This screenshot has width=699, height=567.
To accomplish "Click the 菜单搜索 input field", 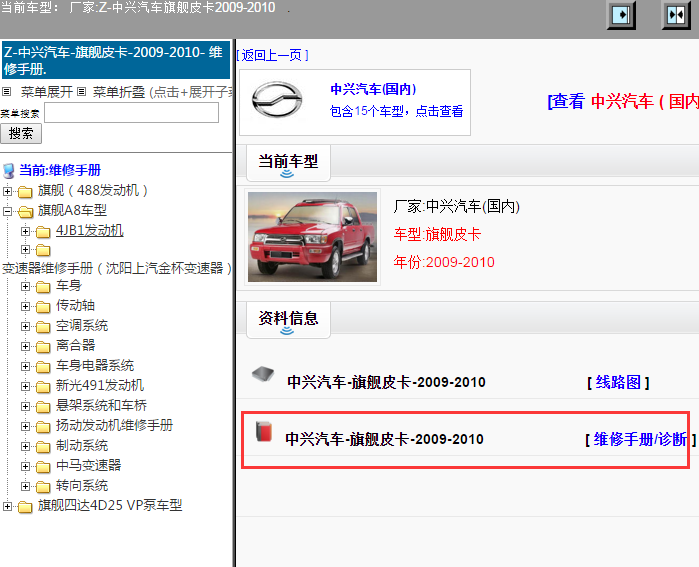I will [x=132, y=113].
